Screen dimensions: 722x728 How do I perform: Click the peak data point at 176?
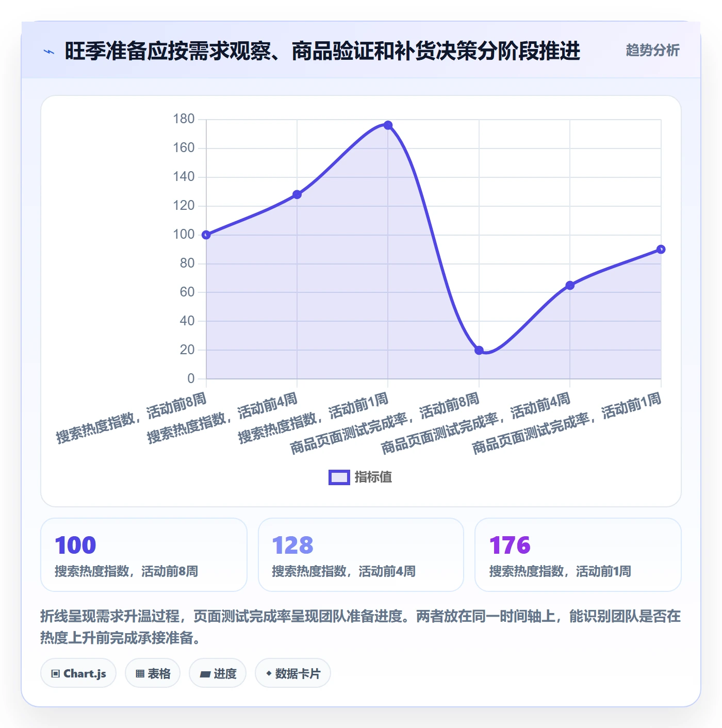click(x=388, y=125)
